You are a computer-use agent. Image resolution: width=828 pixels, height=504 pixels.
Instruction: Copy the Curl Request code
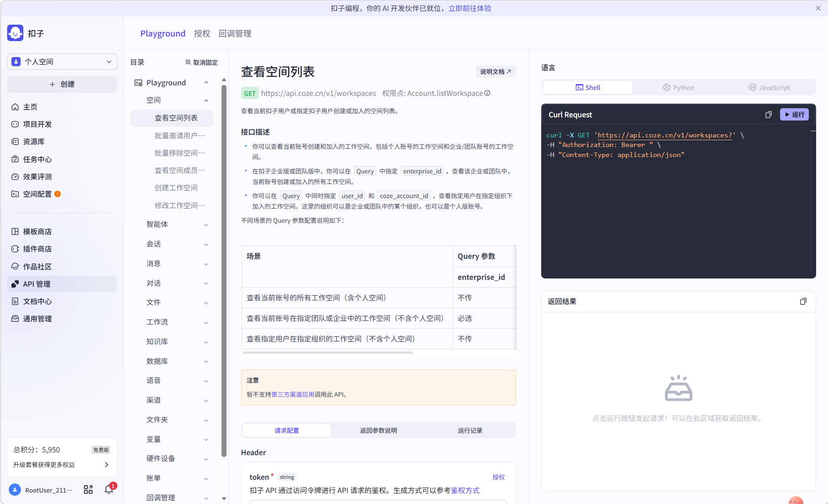[769, 115]
